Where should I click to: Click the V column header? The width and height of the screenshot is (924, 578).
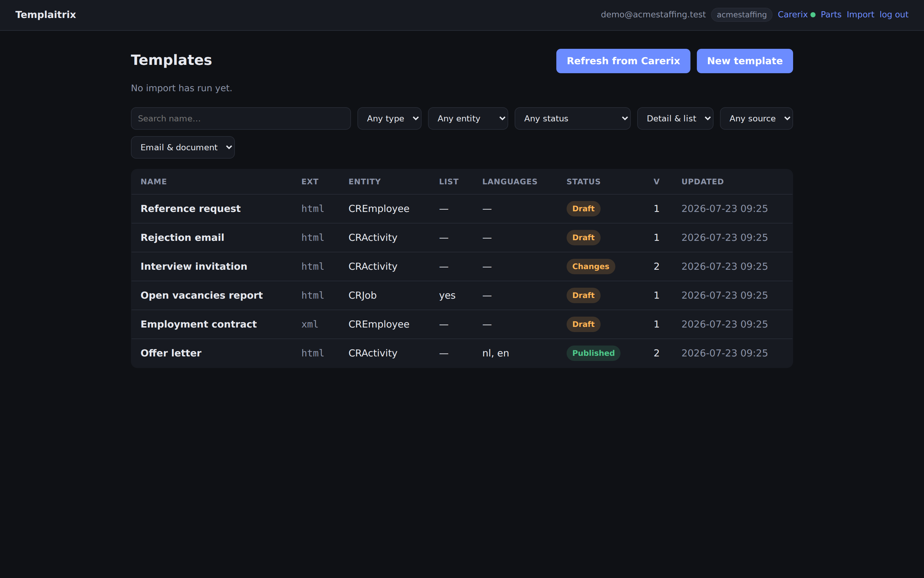pos(656,181)
